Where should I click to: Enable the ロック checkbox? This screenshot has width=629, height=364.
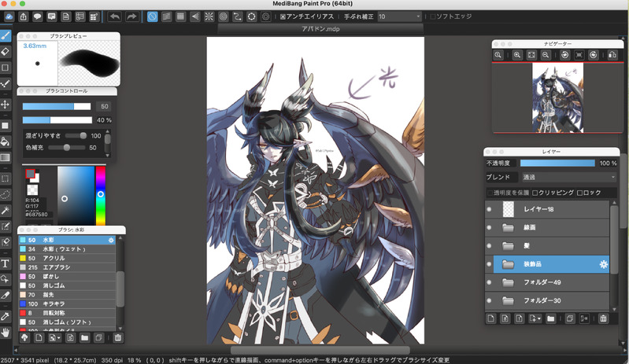click(x=579, y=193)
